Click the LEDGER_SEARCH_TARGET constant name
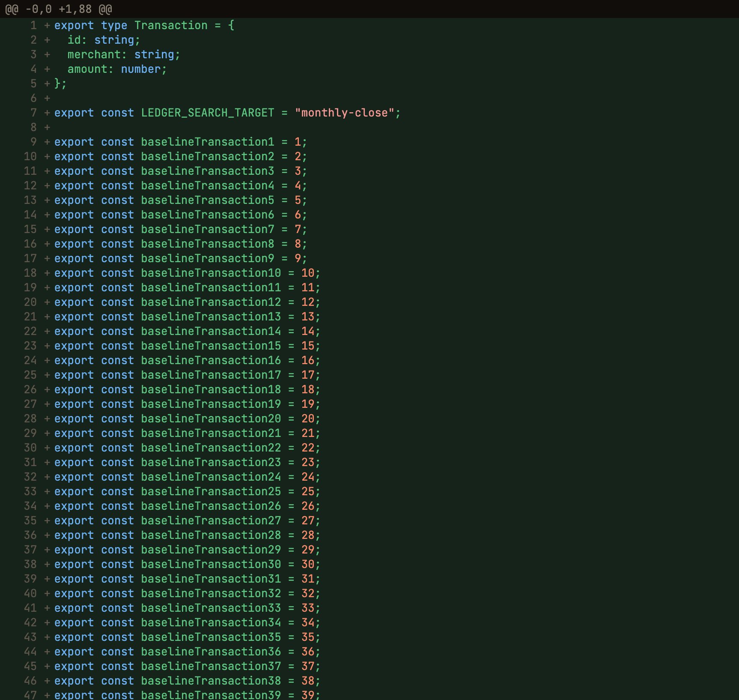The image size is (739, 700). (x=208, y=113)
